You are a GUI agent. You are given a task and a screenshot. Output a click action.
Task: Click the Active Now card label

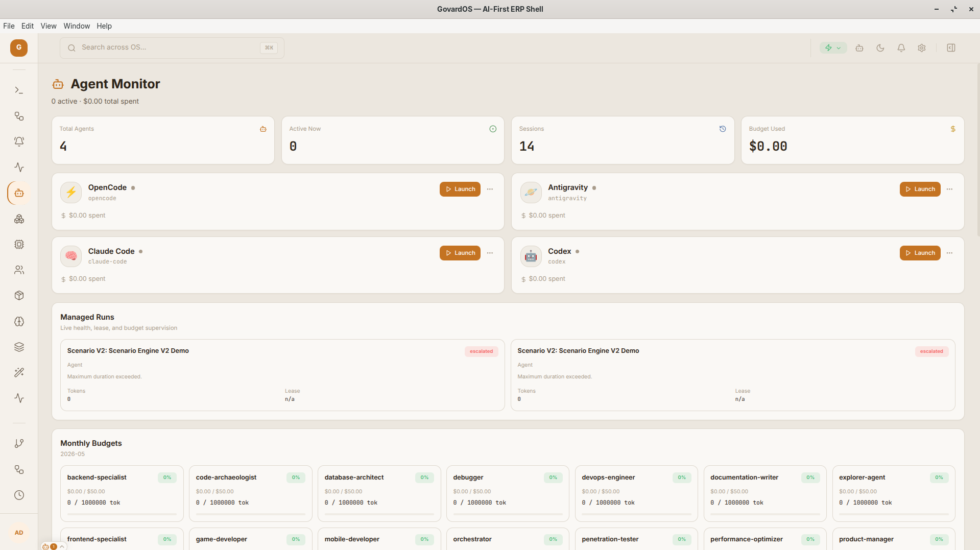[305, 129]
